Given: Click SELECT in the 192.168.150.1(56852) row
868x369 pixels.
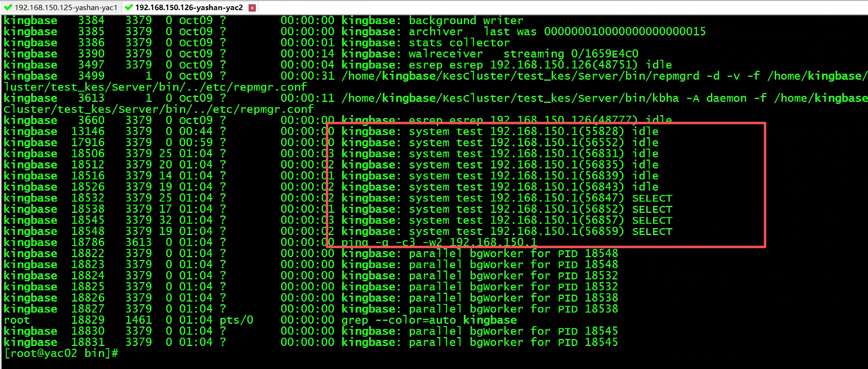Looking at the screenshot, I should pyautogui.click(x=652, y=209).
